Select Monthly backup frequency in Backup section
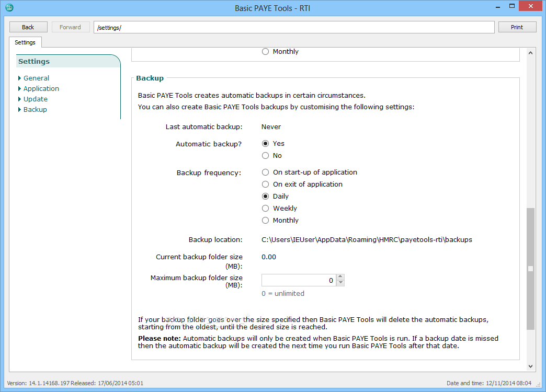Image resolution: width=546 pixels, height=392 pixels. [x=265, y=221]
